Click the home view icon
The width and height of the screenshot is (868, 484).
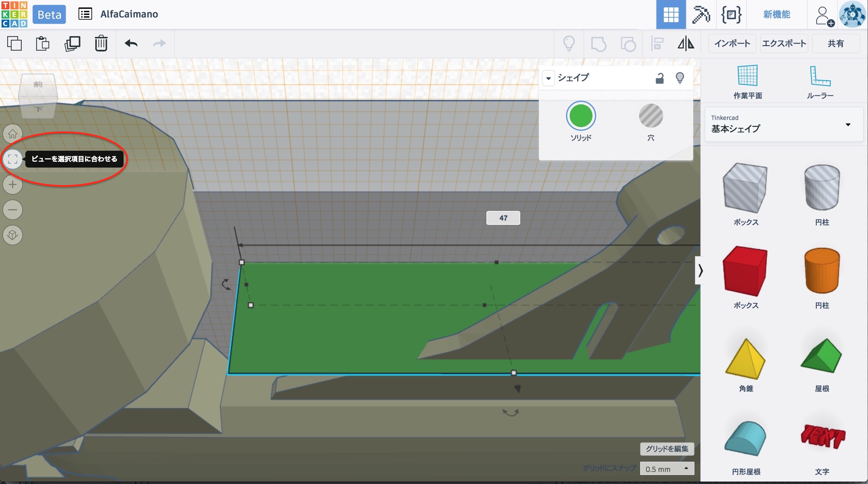13,134
